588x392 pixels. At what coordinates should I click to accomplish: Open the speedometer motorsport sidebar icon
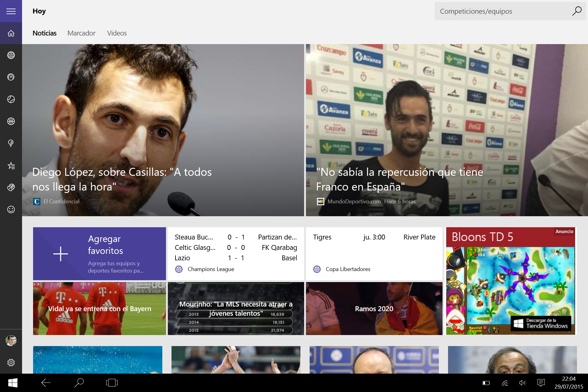pos(11,77)
